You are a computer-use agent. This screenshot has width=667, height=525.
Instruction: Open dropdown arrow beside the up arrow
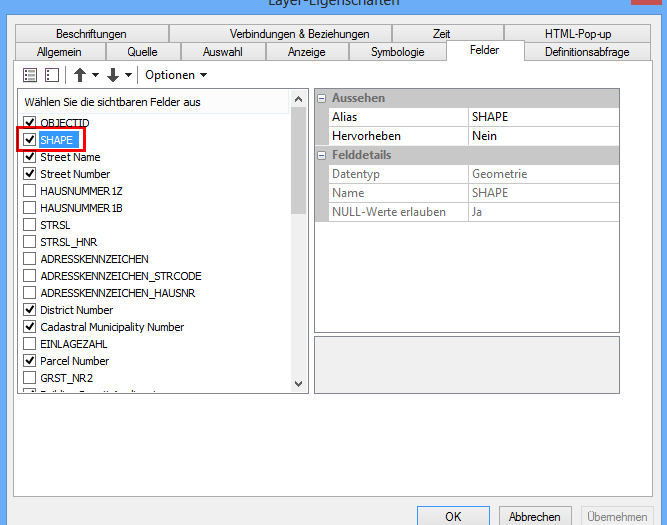tap(95, 75)
